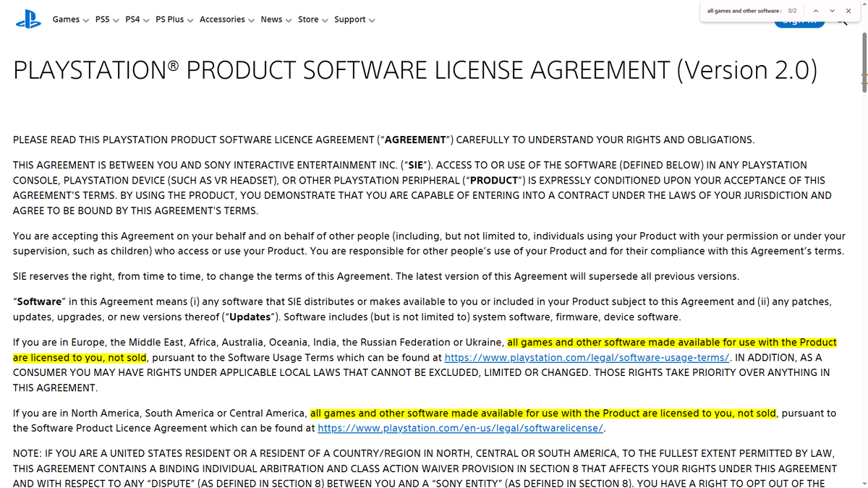868x488 pixels.
Task: Go to previous find result
Action: click(x=816, y=11)
